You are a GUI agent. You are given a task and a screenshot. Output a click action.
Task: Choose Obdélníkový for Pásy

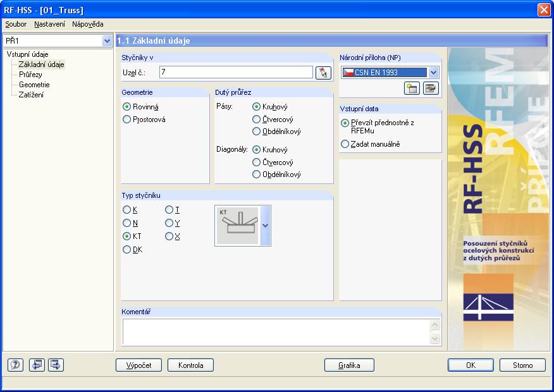(x=276, y=132)
